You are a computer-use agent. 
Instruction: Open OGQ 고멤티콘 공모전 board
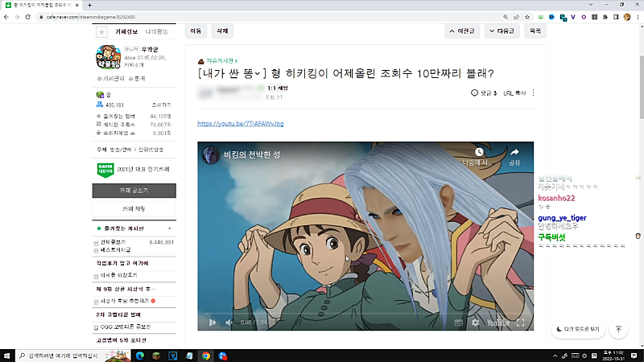coord(126,327)
